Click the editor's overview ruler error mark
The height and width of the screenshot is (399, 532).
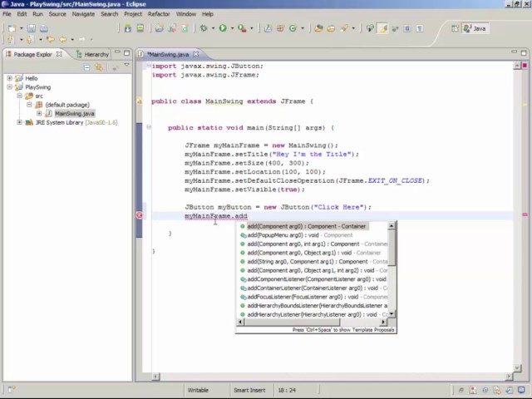[525, 214]
